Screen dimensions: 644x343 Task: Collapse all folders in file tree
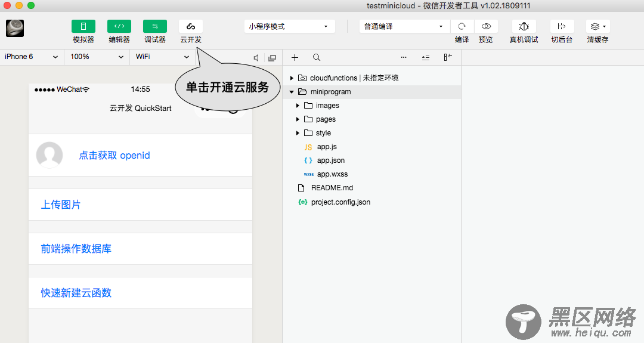coord(426,57)
